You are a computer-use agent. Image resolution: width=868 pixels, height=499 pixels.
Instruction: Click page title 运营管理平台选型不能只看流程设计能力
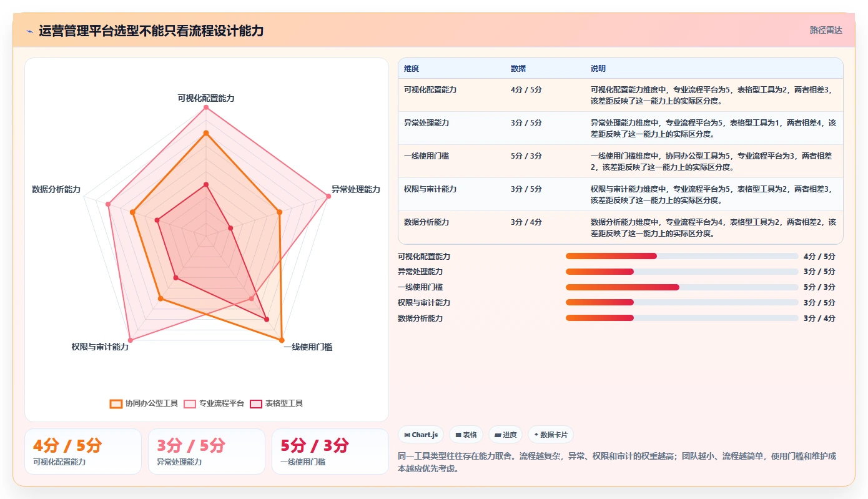(x=151, y=31)
